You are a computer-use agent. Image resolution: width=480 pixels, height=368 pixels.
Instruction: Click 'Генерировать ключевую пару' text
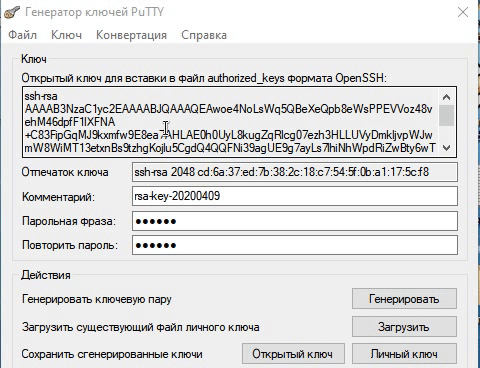pos(97,299)
